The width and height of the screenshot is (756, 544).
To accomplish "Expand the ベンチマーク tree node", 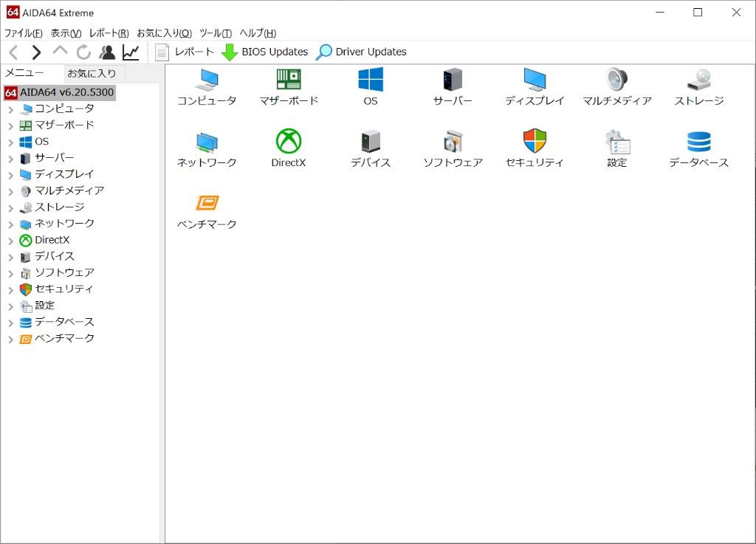I will (10, 339).
